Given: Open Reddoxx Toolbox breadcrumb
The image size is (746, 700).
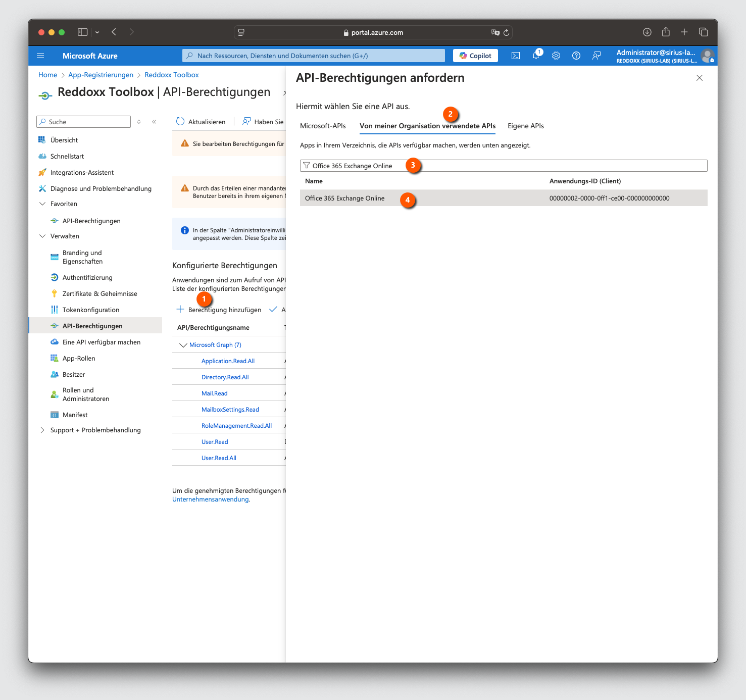Looking at the screenshot, I should [x=172, y=75].
